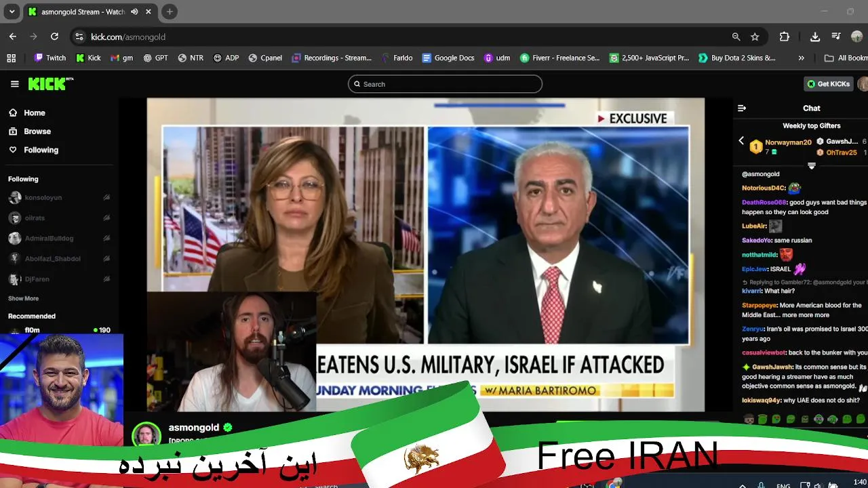The height and width of the screenshot is (488, 868).
Task: Click the username Zenryu in chat
Action: [x=753, y=329]
